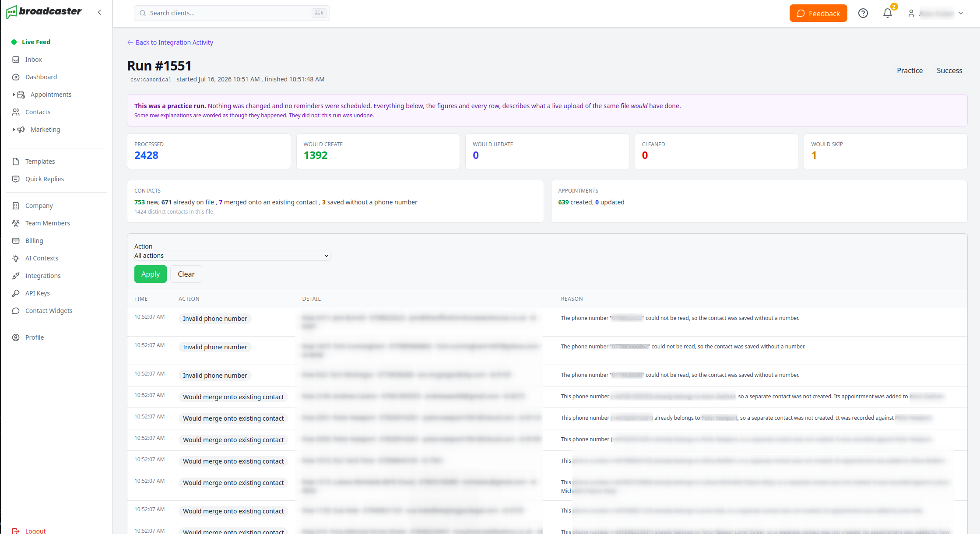This screenshot has height=534, width=980.
Task: Click the ACTION column header
Action: coord(189,299)
